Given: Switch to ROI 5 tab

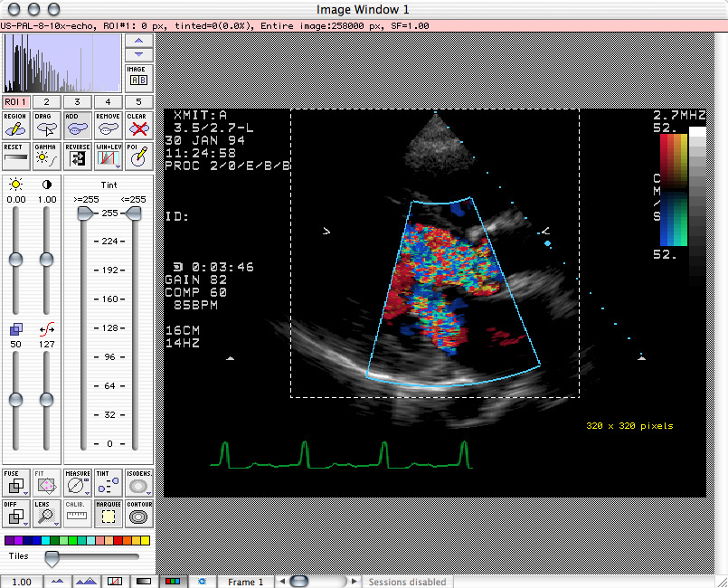Looking at the screenshot, I should point(138,102).
